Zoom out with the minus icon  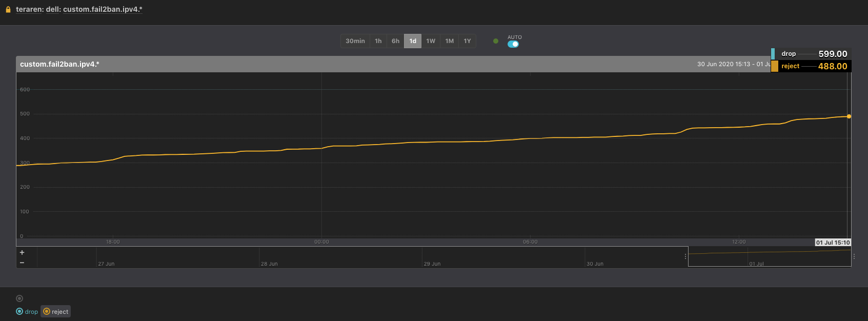22,263
